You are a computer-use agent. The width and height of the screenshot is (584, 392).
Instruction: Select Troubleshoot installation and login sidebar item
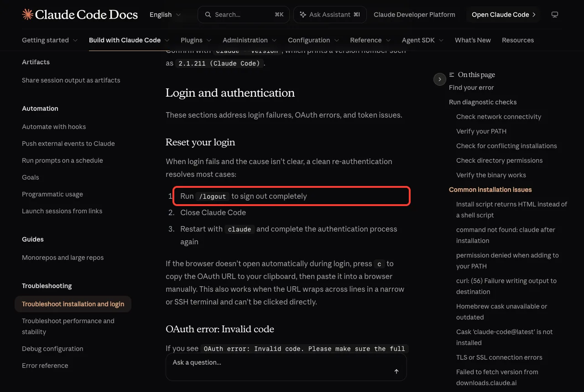click(x=73, y=304)
